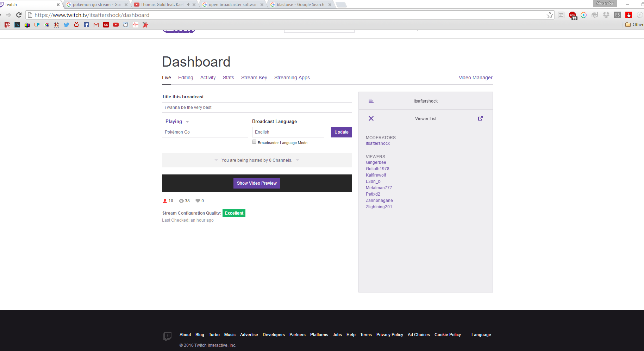Screen dimensions: 644x351
Task: Open the Stats tab
Action: [229, 78]
